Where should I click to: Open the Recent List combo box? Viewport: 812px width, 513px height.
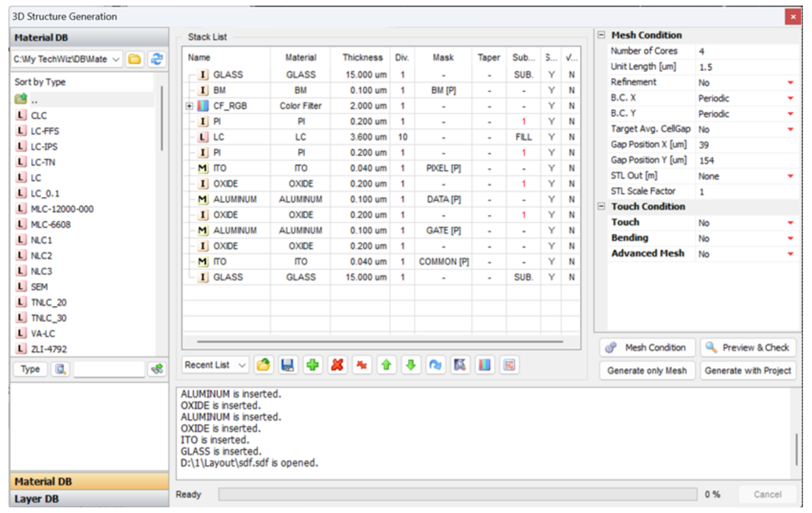coord(215,365)
